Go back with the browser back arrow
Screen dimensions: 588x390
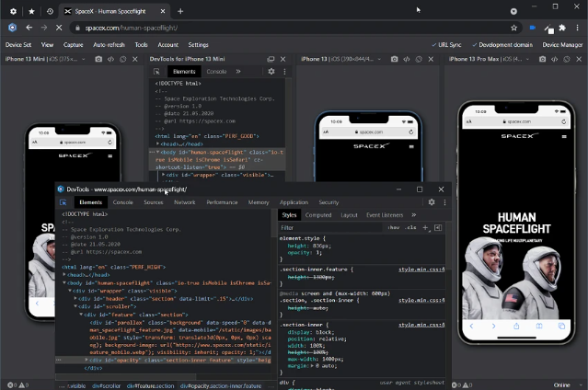pyautogui.click(x=29, y=28)
